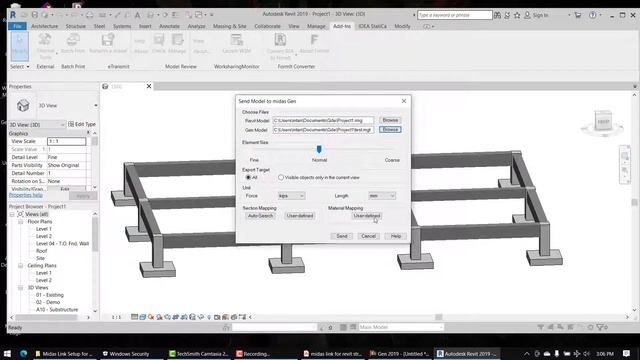Open the Windows Start menu

pos(7,353)
